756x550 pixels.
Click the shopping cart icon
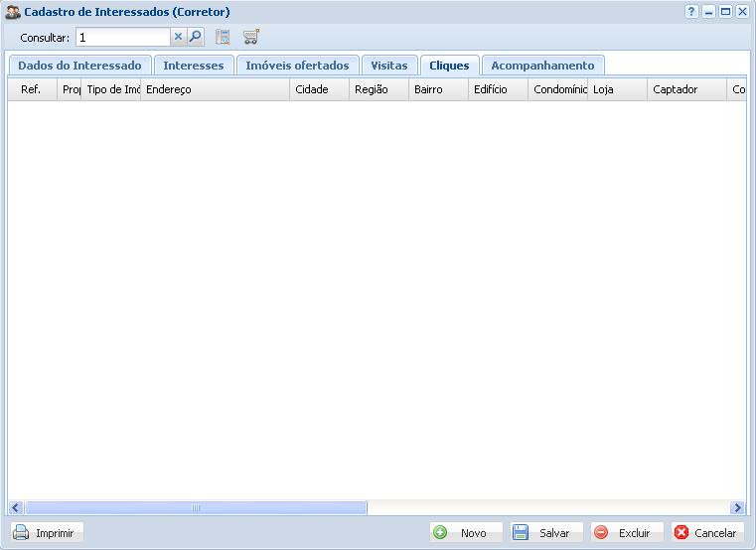(251, 38)
